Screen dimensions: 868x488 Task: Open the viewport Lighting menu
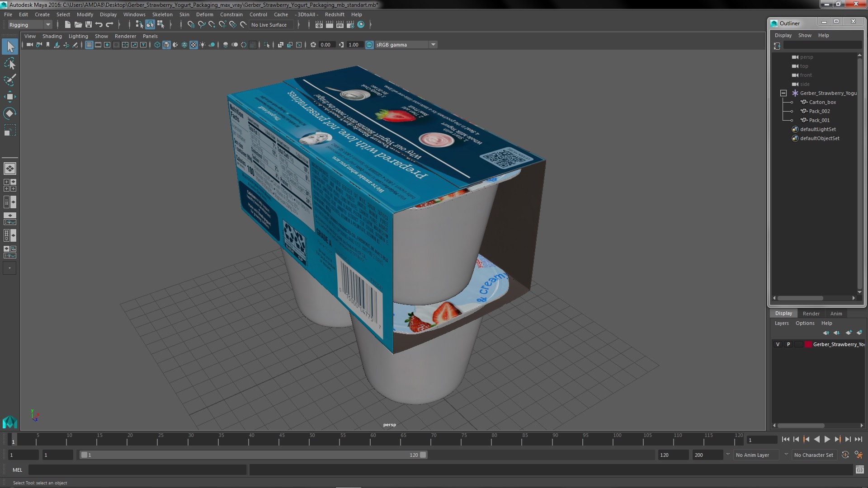click(x=78, y=36)
